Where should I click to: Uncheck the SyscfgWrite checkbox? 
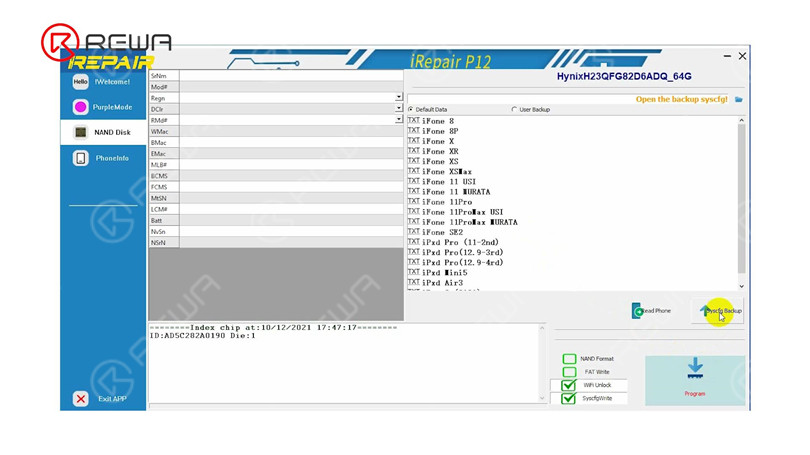569,399
